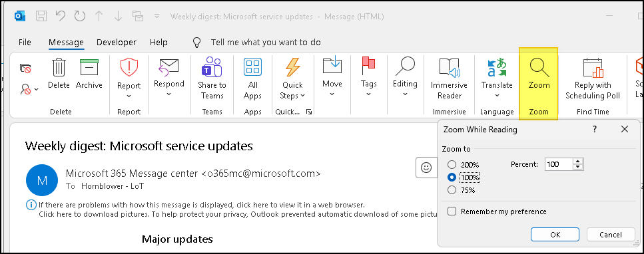
Task: Click the lightbulb Tell me icon
Action: tap(197, 43)
